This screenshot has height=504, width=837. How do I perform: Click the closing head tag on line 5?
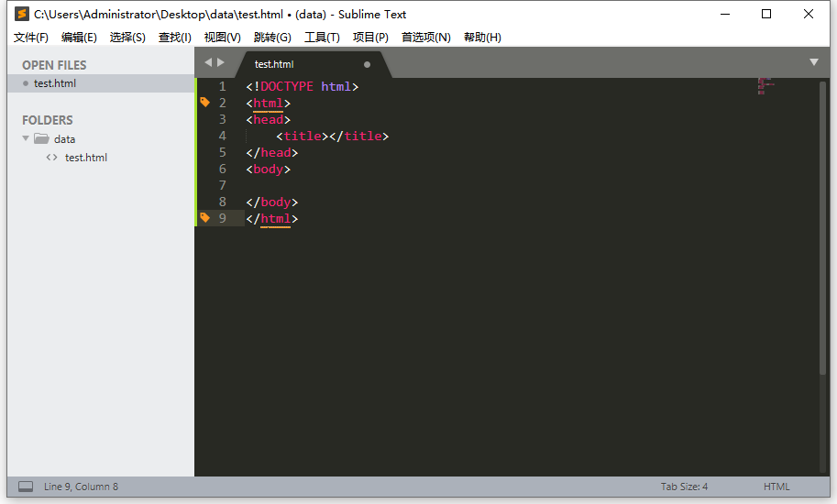pyautogui.click(x=271, y=152)
